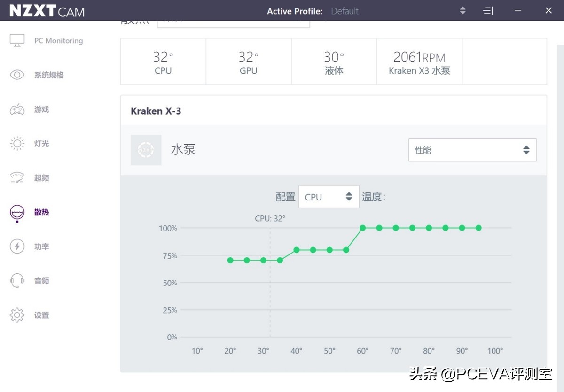Image resolution: width=564 pixels, height=392 pixels.
Task: Expand the 性能 pump mode dropdown
Action: [x=472, y=150]
